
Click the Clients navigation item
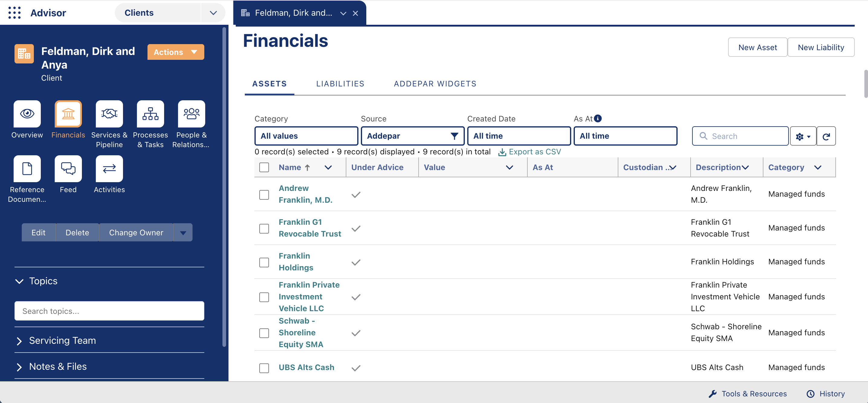coord(139,13)
